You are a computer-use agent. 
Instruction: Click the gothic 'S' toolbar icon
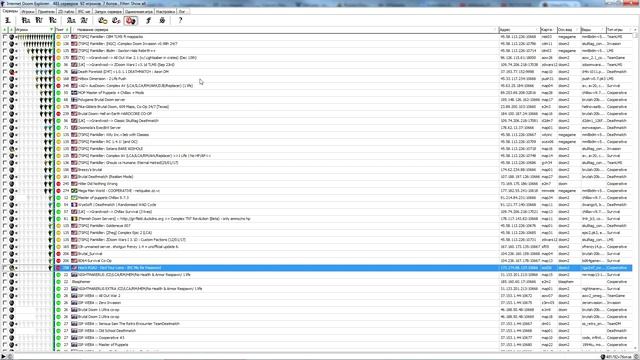162,20
